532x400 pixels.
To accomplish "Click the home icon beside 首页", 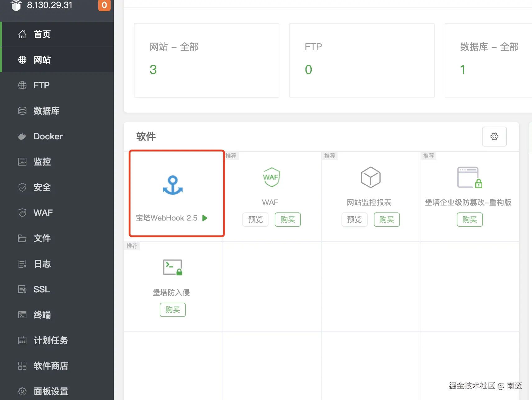I will tap(22, 34).
